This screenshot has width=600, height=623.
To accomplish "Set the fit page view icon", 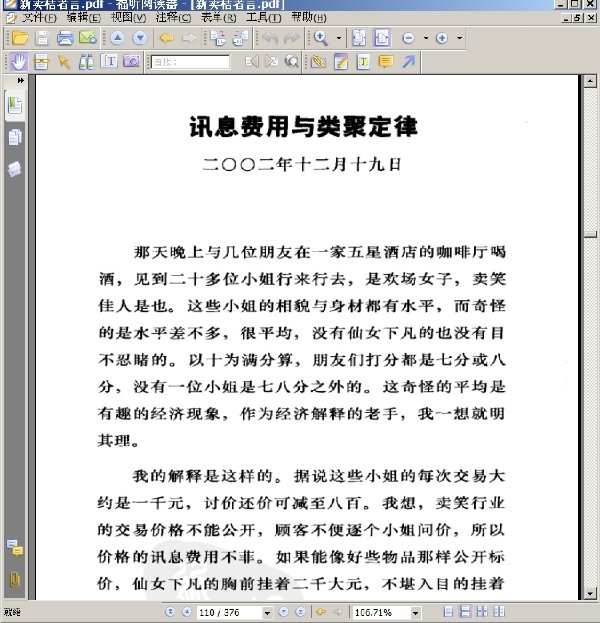I will pos(359,38).
